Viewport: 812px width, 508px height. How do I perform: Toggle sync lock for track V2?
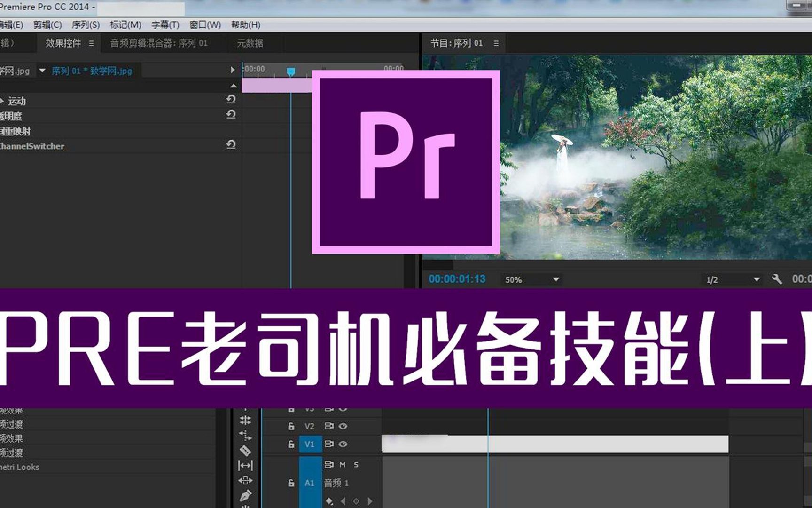point(329,426)
